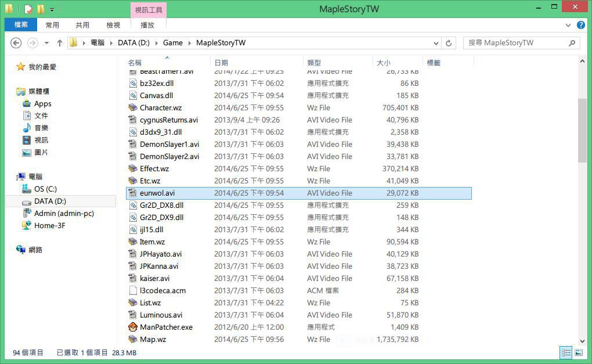Switch to details view layout

point(566,352)
